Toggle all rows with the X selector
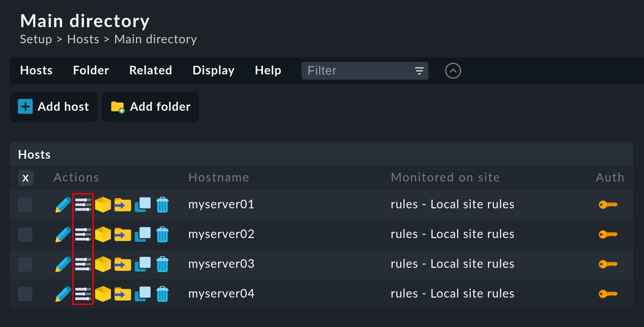644x327 pixels. (x=25, y=178)
